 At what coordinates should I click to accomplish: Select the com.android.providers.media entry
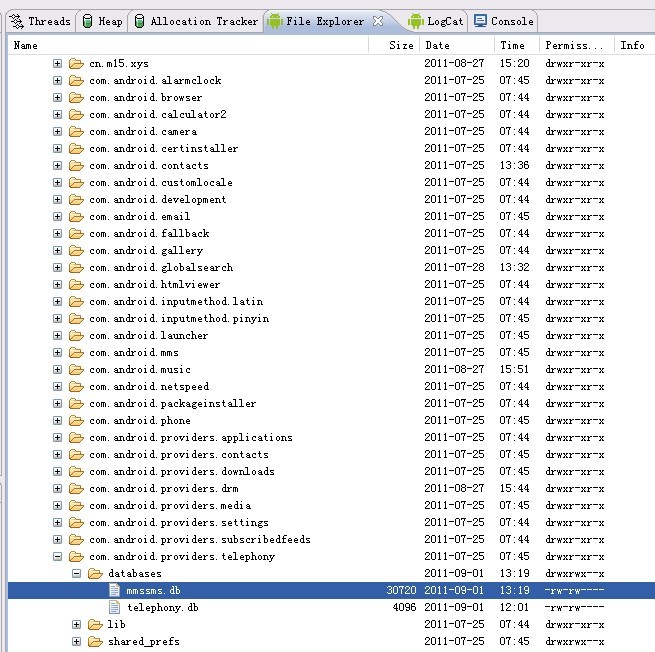tap(170, 505)
